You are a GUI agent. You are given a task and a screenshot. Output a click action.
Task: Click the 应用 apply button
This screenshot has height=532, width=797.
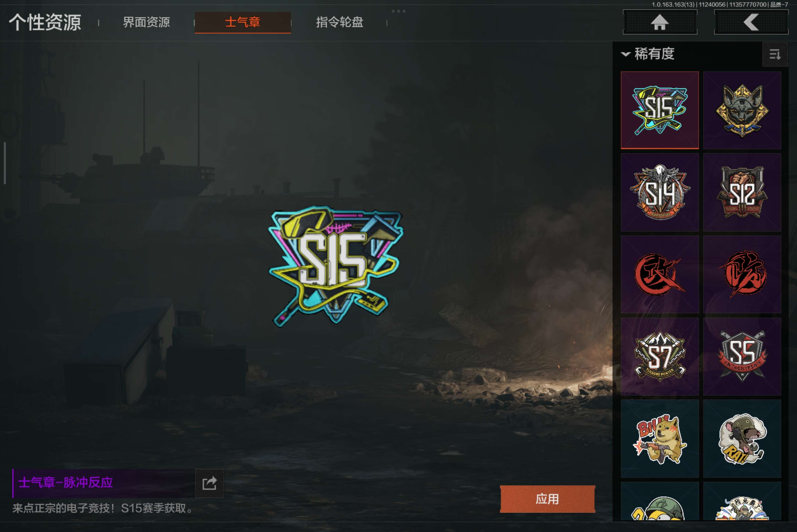[547, 499]
